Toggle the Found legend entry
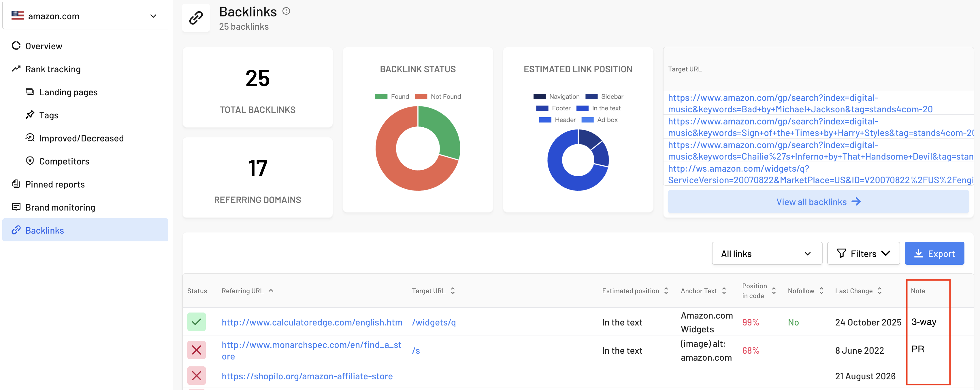This screenshot has width=980, height=390. coord(392,96)
